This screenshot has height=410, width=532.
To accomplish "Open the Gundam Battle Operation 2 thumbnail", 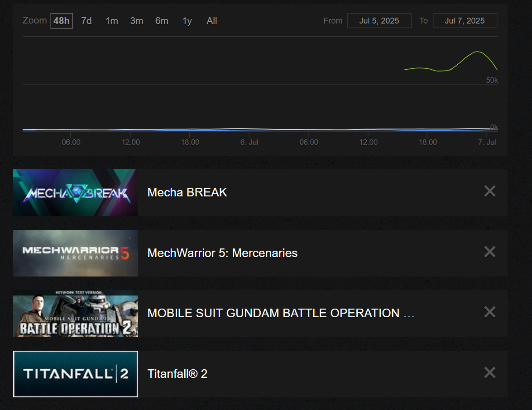I will (x=76, y=314).
